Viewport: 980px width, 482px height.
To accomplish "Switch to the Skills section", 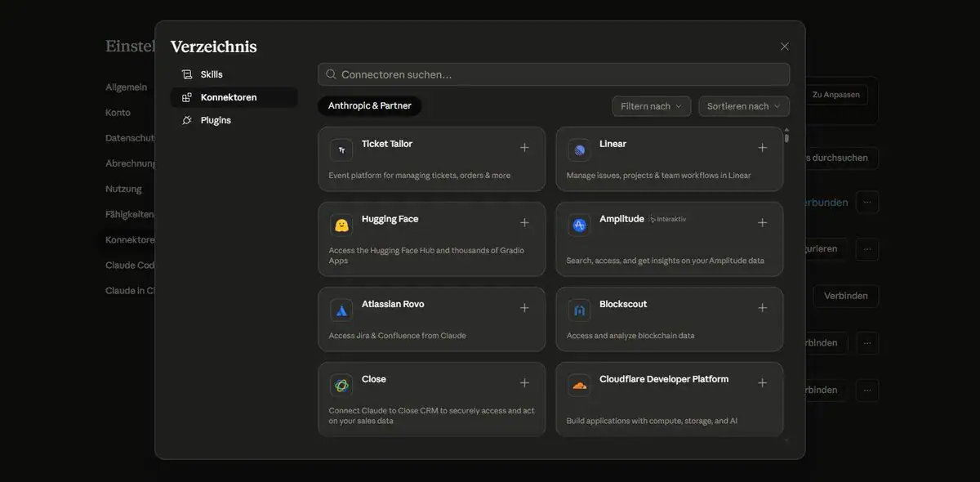I will click(x=212, y=74).
